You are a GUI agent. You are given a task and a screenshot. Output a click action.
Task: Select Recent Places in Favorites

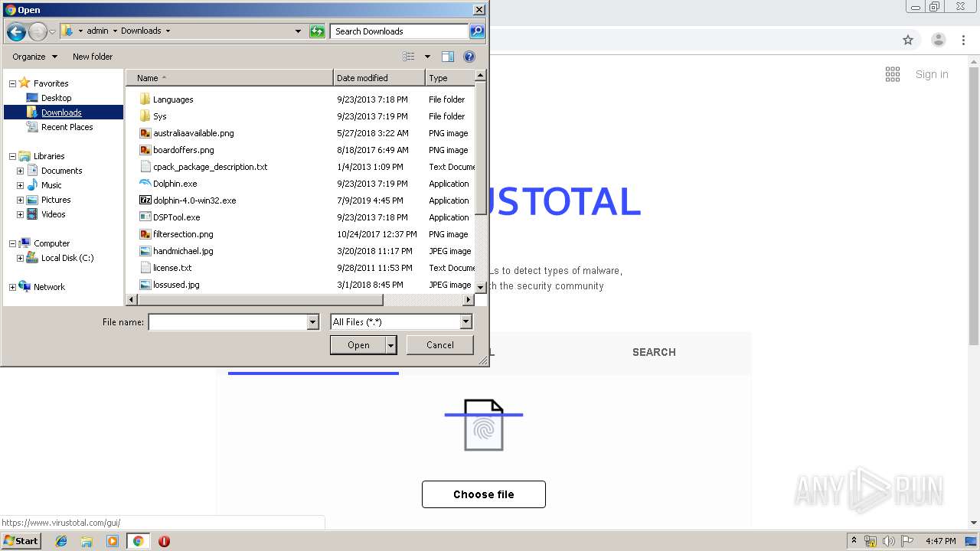67,127
